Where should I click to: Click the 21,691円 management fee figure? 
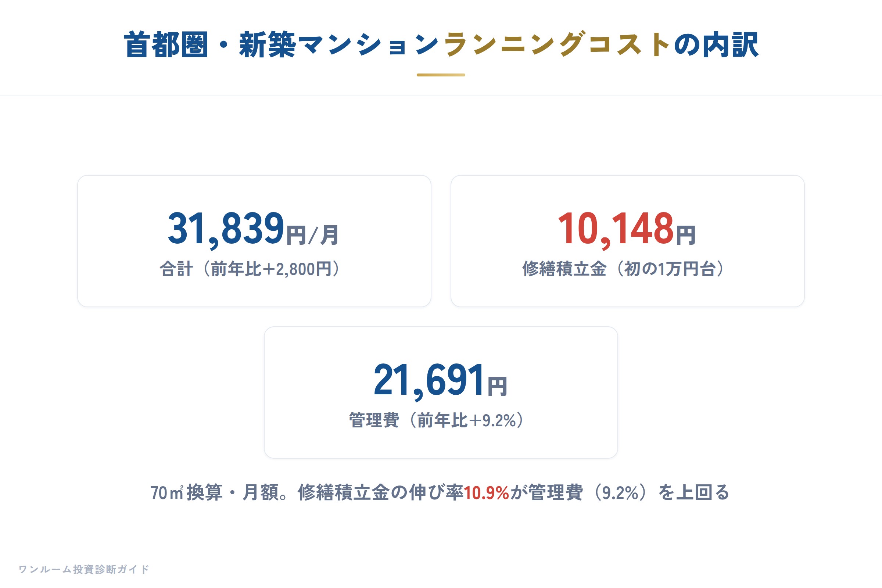coord(441,380)
